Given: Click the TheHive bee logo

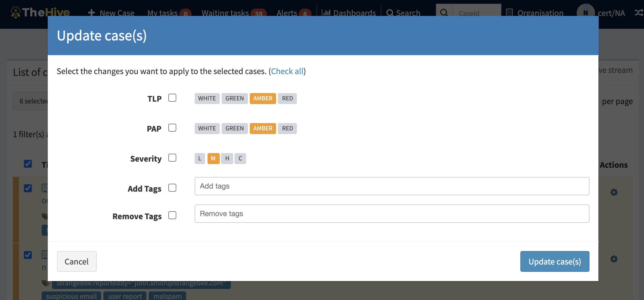Looking at the screenshot, I should click(16, 12).
